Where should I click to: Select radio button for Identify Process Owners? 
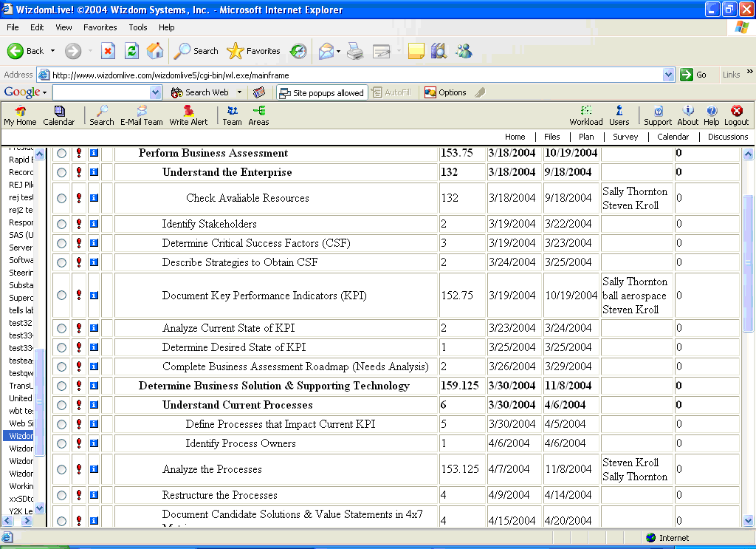(61, 443)
